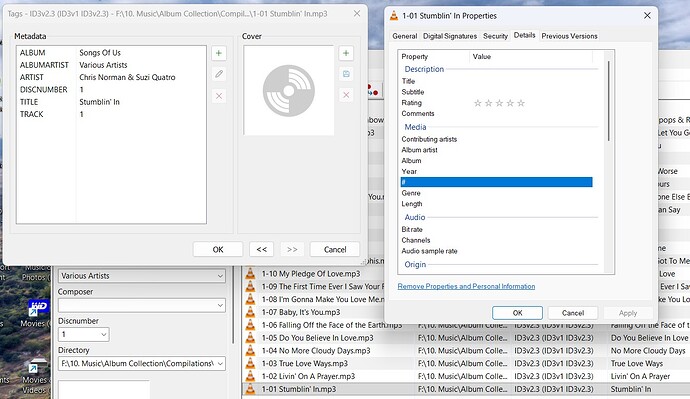Open Remove Properties and Personal Information link
The height and width of the screenshot is (399, 690).
pyautogui.click(x=466, y=286)
